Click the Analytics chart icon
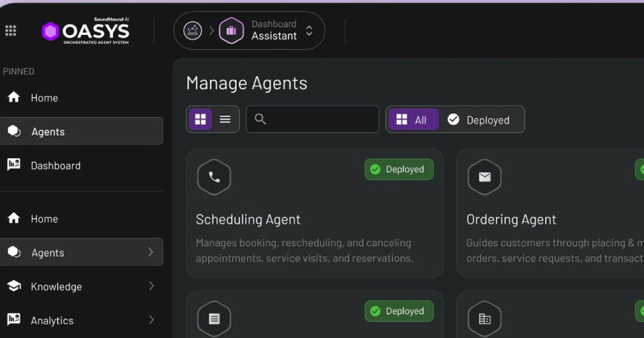The image size is (644, 338). (x=13, y=320)
